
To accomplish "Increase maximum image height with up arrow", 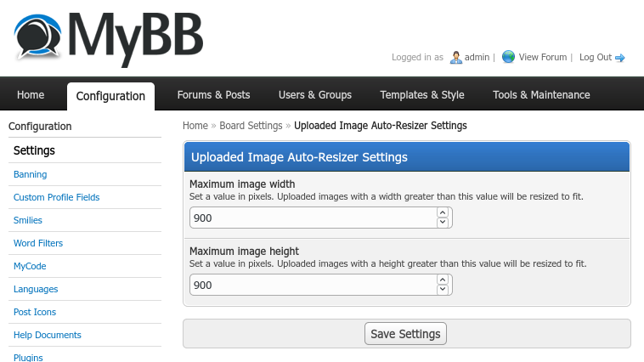I will pyautogui.click(x=442, y=280).
